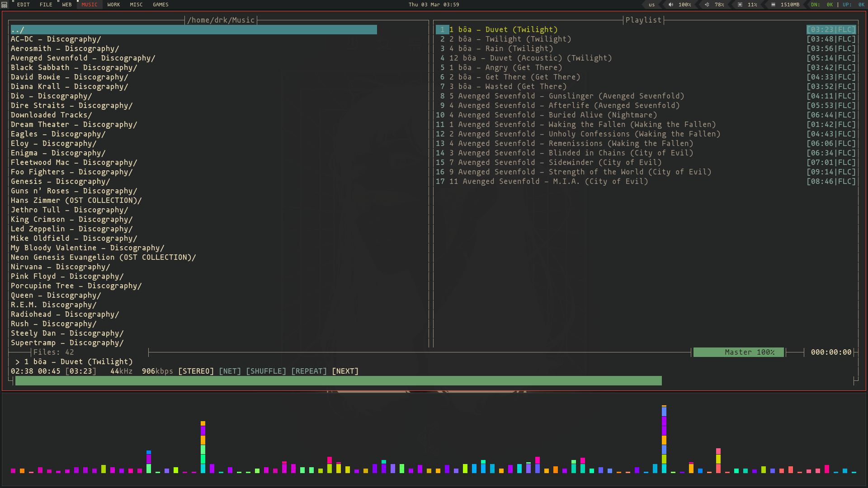Image resolution: width=868 pixels, height=488 pixels.
Task: Expand Pink Floyd – Discography folder
Action: tap(67, 276)
